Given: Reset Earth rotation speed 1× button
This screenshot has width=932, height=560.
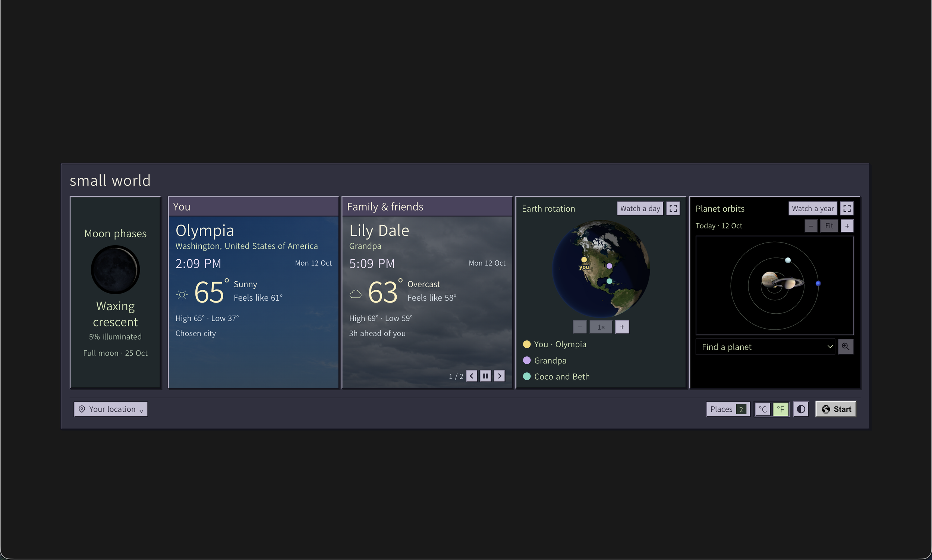Looking at the screenshot, I should (601, 327).
